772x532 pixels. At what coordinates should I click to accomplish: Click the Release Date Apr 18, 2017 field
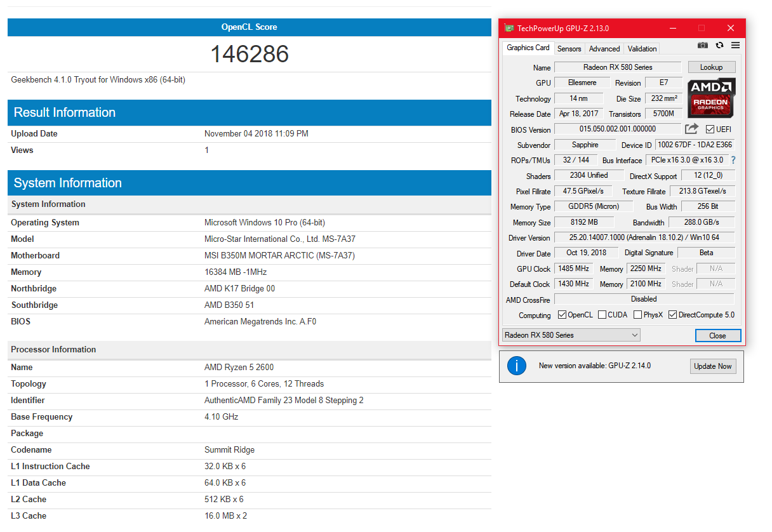click(578, 114)
